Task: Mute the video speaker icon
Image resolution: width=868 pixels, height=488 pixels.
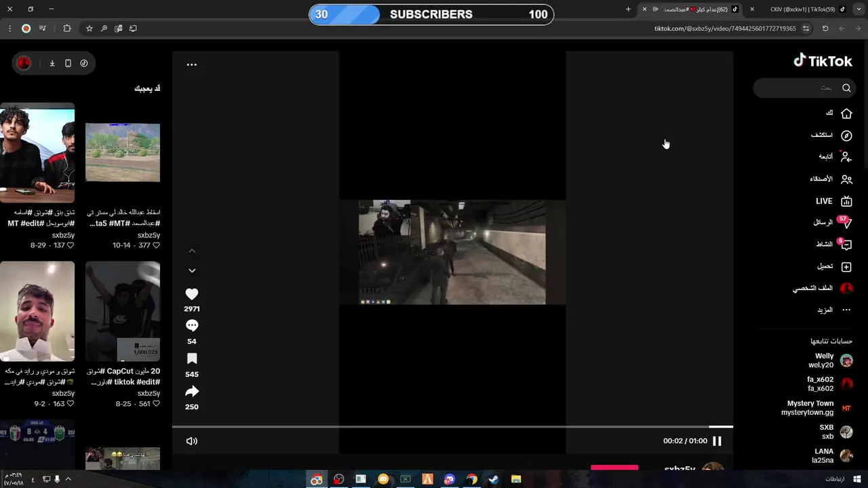Action: (x=192, y=441)
